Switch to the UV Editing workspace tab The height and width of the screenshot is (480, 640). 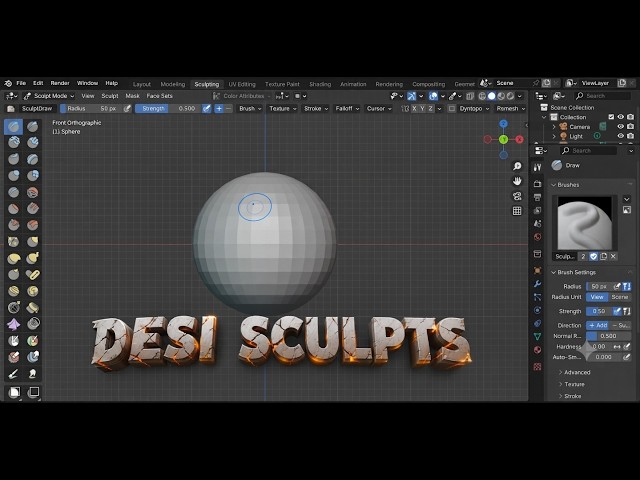point(242,84)
